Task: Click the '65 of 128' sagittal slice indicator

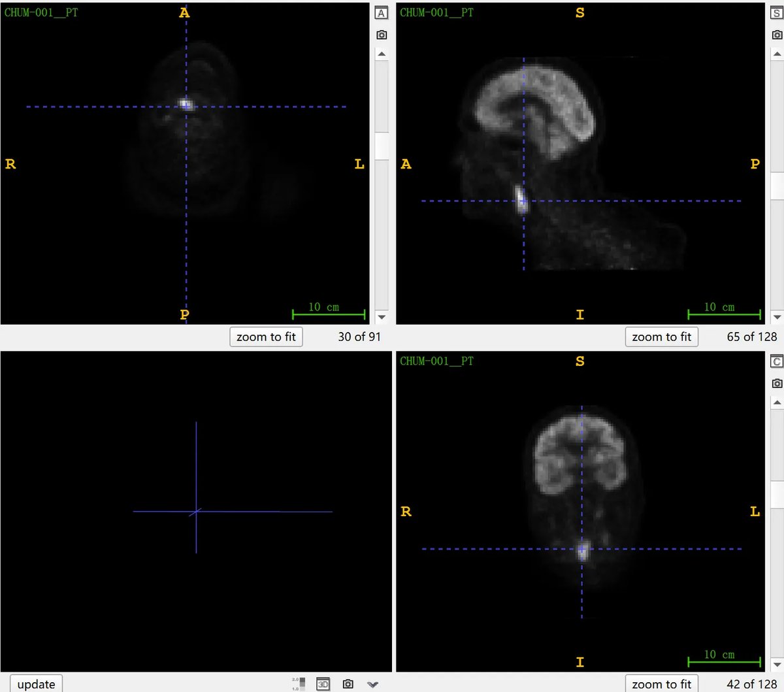Action: (x=752, y=337)
